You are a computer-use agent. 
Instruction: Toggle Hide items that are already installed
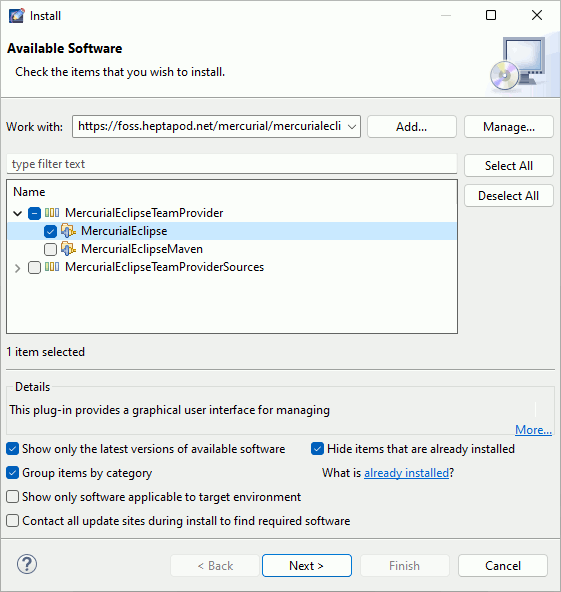317,449
